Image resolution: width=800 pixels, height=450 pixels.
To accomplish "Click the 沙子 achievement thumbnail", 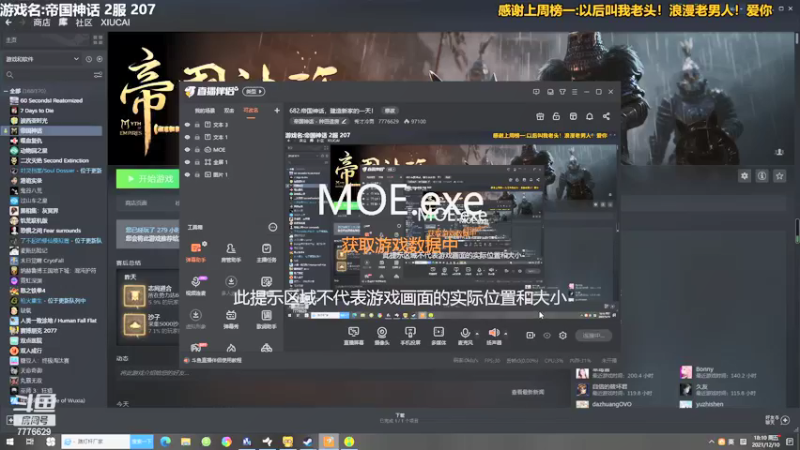I will pos(134,325).
